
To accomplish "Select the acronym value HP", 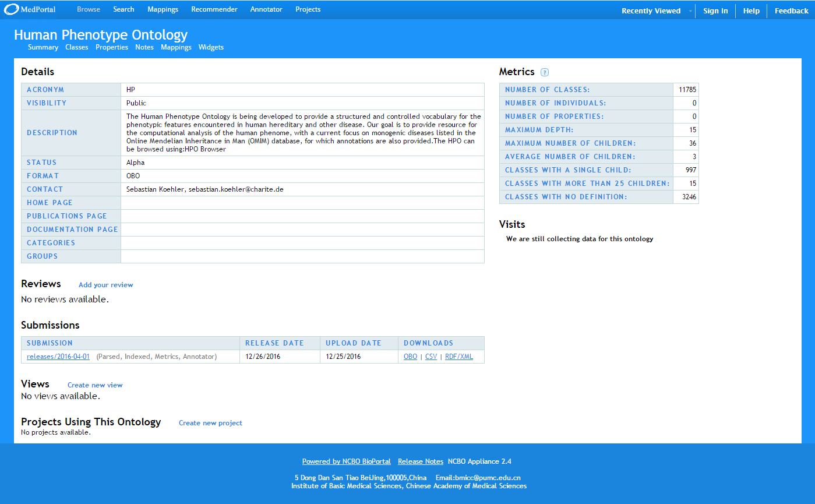I will (x=130, y=90).
